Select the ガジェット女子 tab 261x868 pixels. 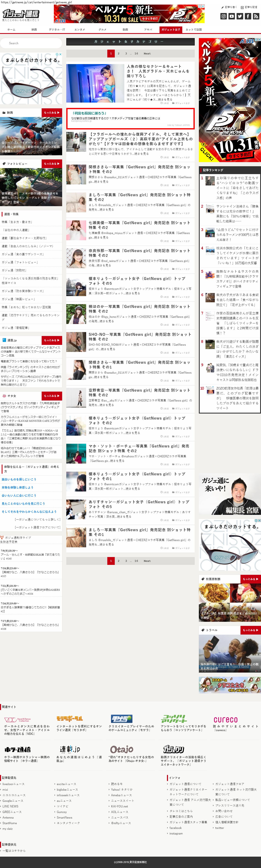[x=171, y=30]
